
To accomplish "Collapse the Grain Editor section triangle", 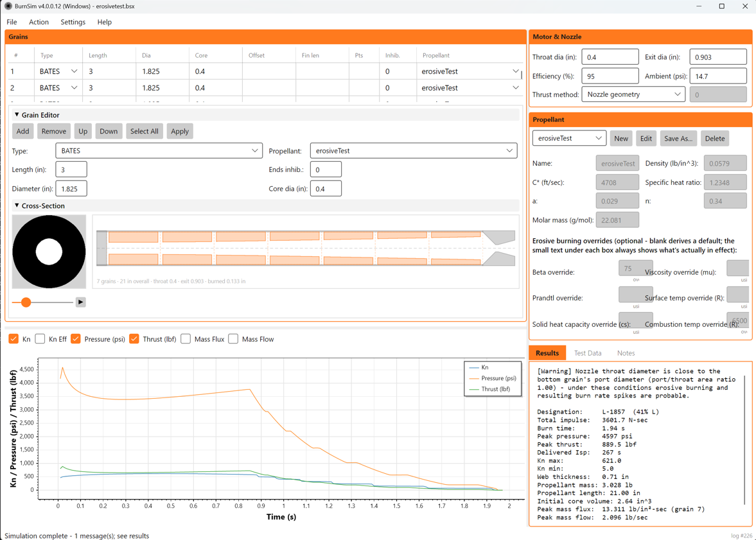I will 17,115.
